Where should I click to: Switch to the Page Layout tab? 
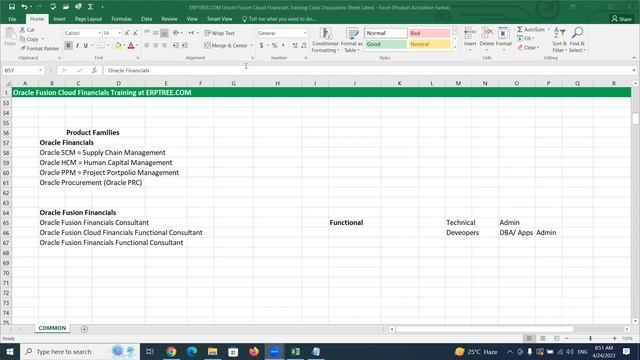(88, 19)
